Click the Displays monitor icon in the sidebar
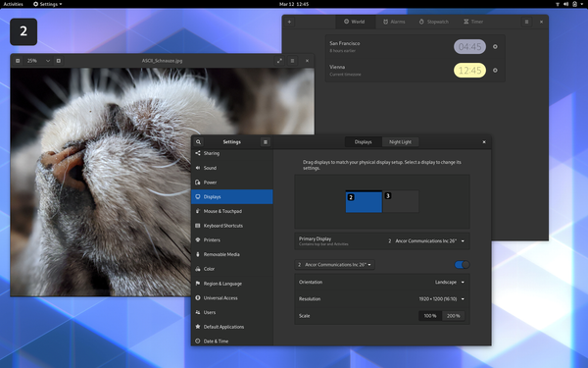This screenshot has height=368, width=588. pos(198,197)
